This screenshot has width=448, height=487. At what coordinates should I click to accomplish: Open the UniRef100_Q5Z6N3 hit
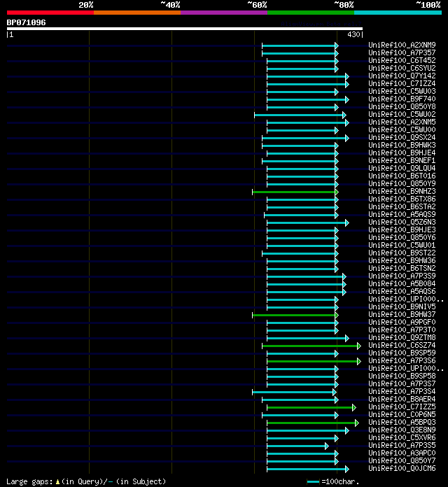(402, 222)
